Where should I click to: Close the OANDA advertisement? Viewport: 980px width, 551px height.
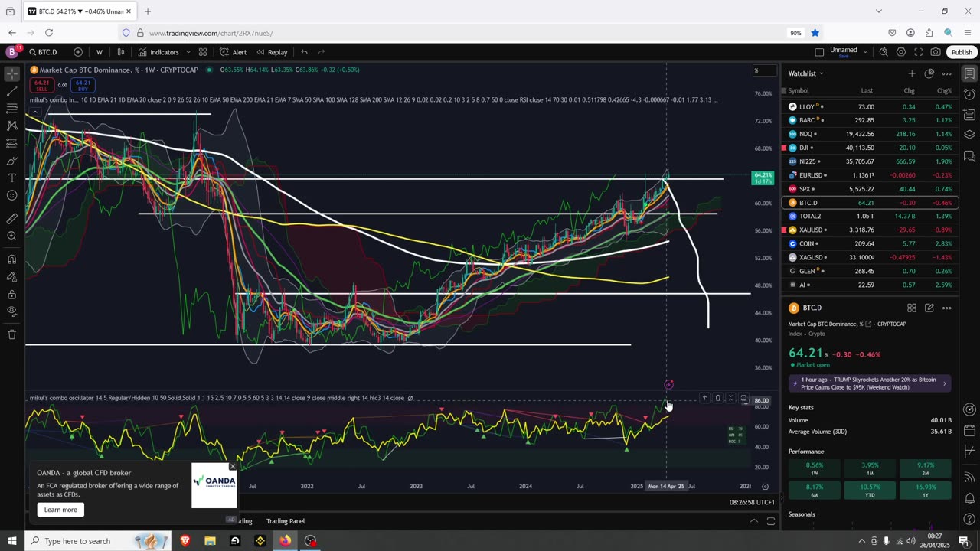tap(233, 467)
